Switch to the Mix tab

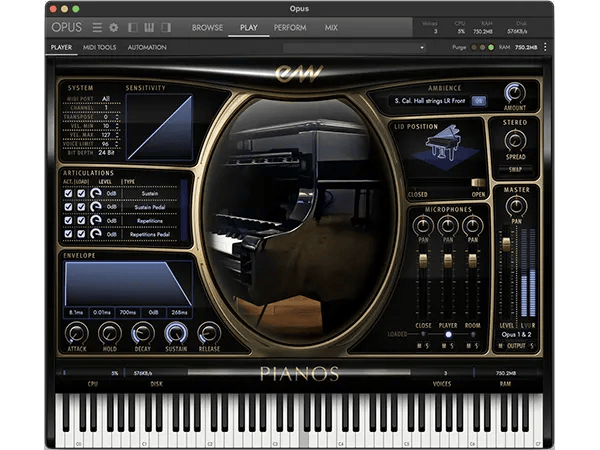click(x=331, y=28)
